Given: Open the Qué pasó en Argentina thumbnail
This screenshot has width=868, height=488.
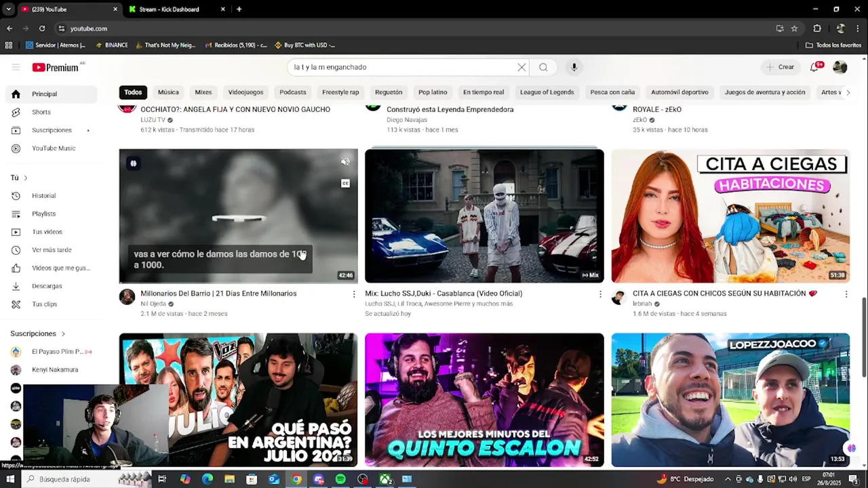Looking at the screenshot, I should click(x=238, y=400).
